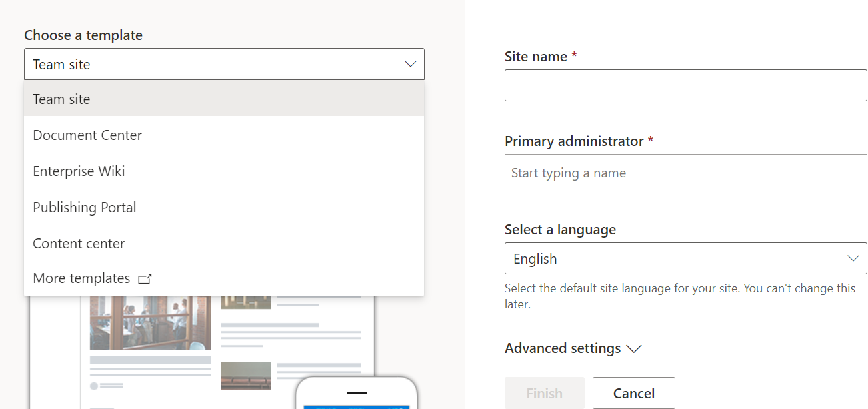Click the Choose a template label
The image size is (868, 409).
[x=83, y=35]
